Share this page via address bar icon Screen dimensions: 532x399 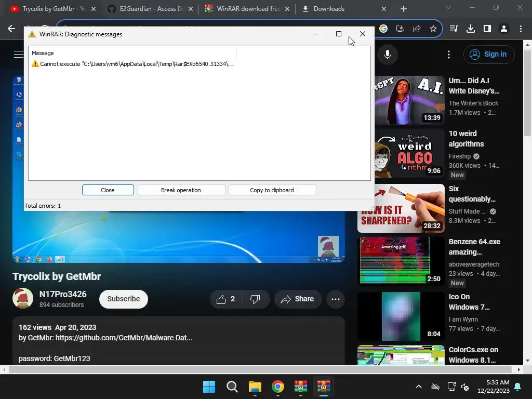coord(417,29)
